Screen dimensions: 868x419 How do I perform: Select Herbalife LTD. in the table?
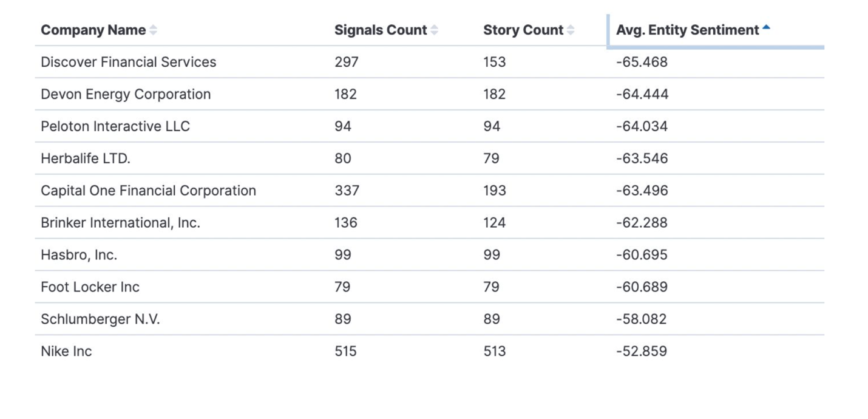tap(86, 158)
